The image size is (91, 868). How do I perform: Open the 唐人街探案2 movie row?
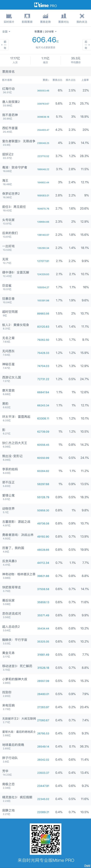(45, 103)
